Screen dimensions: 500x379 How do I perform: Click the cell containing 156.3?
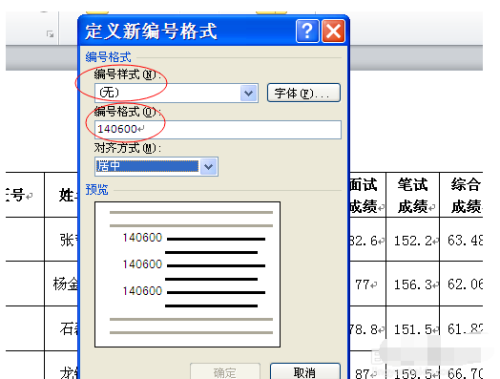[413, 284]
